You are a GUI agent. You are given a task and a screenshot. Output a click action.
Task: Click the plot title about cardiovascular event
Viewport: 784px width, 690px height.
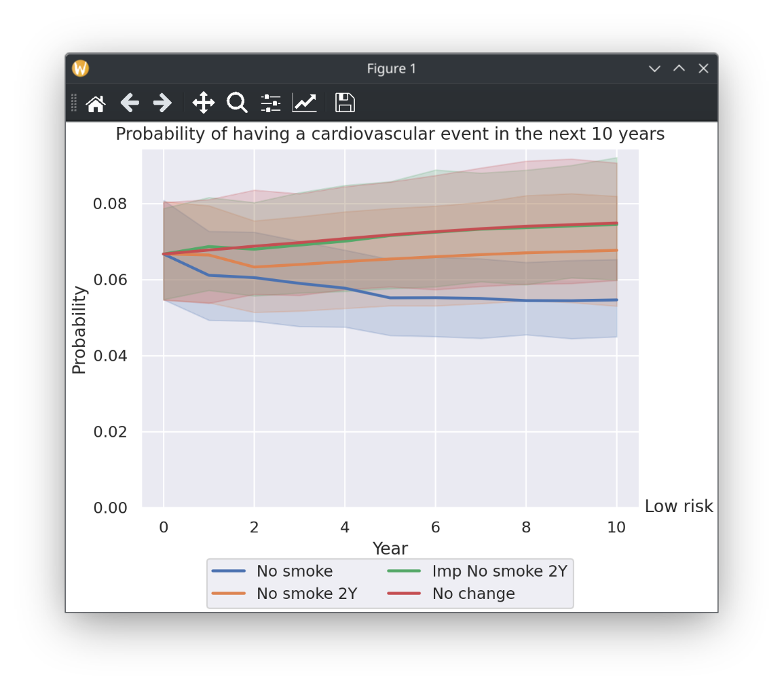[390, 134]
